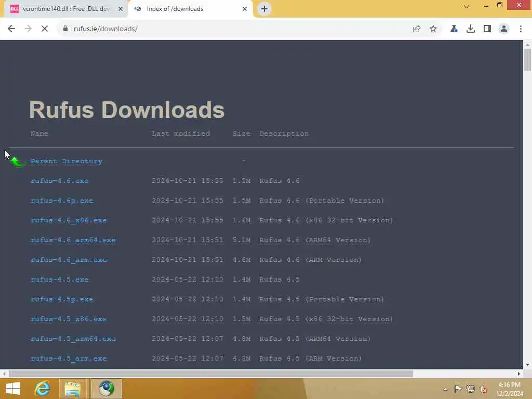
Task: Open the network tray icon
Action: (x=470, y=389)
